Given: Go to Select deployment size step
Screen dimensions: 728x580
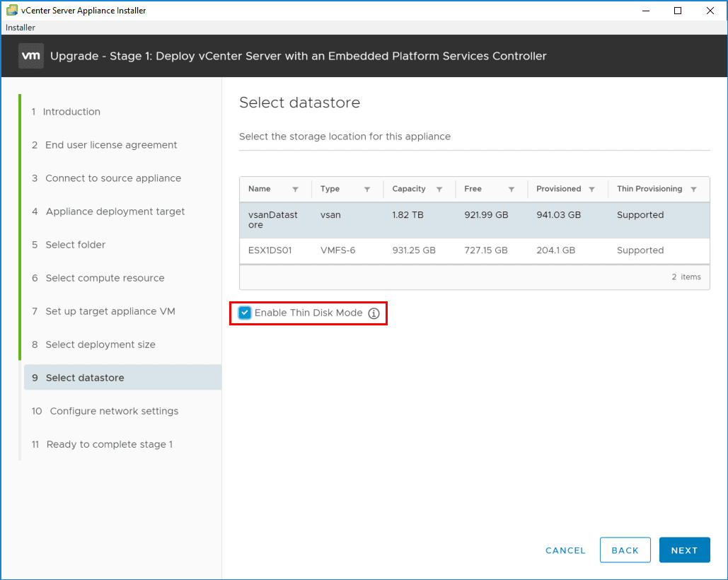Looking at the screenshot, I should click(100, 344).
